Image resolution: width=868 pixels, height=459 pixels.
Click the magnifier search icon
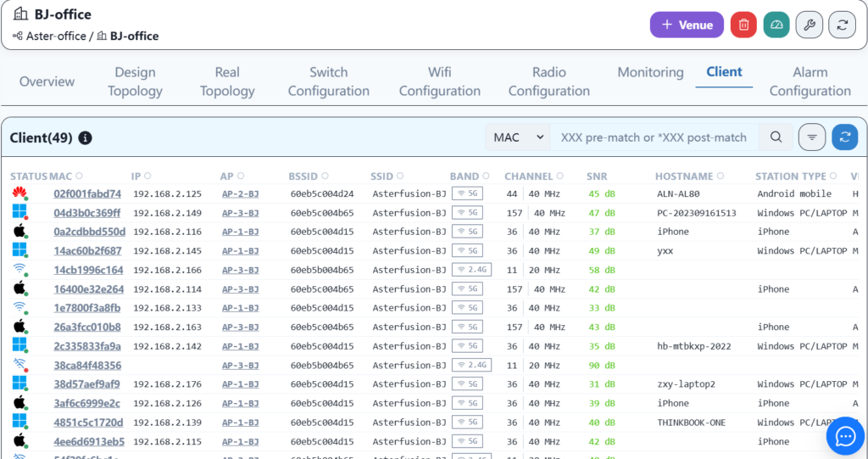coord(776,137)
